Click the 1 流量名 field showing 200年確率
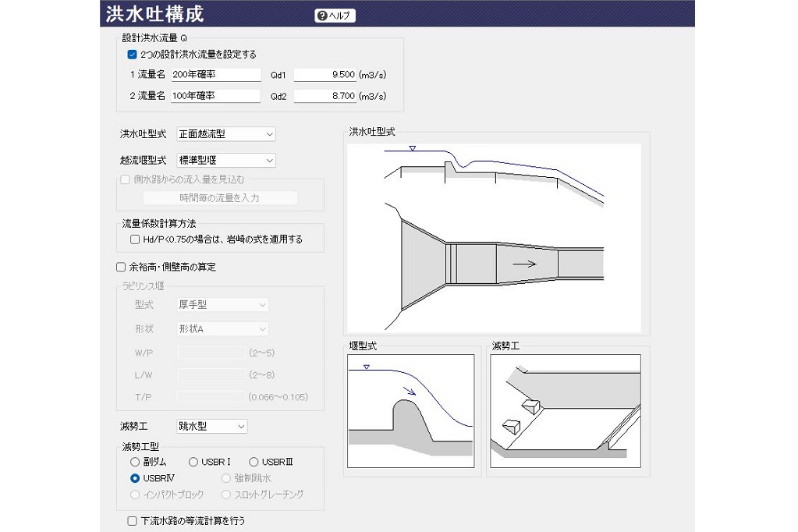The image size is (798, 532). pos(216,74)
